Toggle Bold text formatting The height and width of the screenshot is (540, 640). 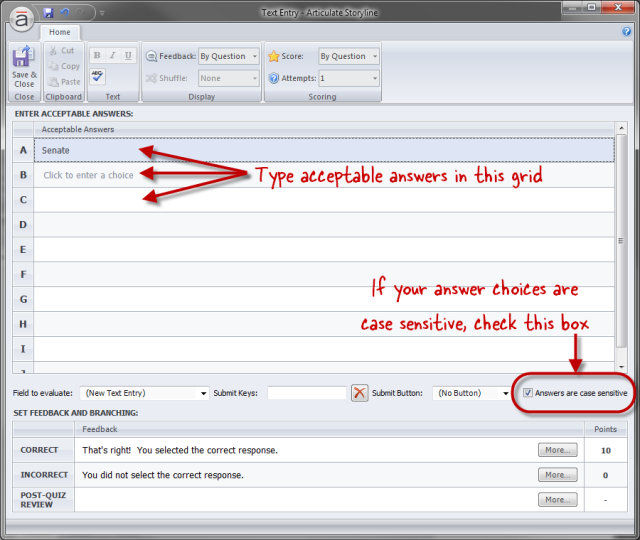(97, 55)
